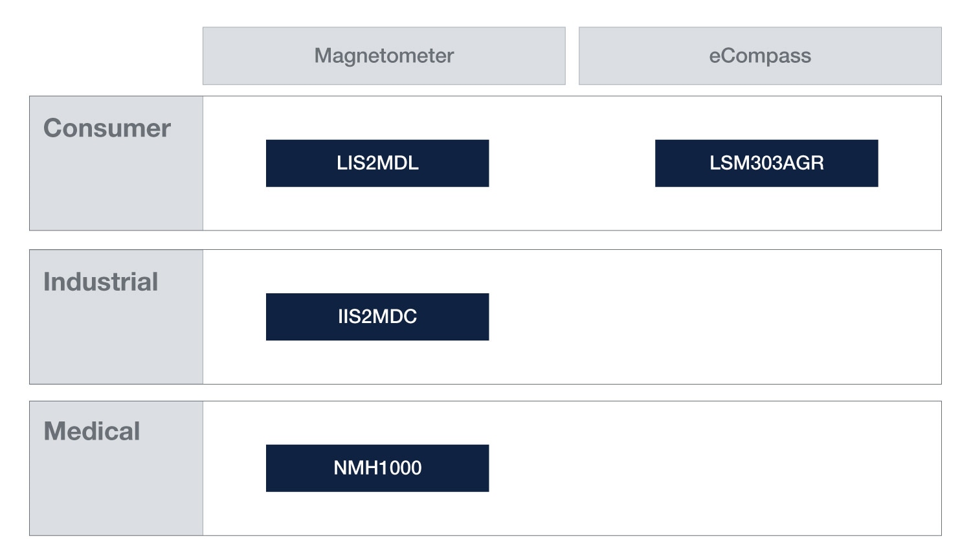This screenshot has height=560, width=971.
Task: Open the LSM303AGR eCompass product
Action: [766, 163]
